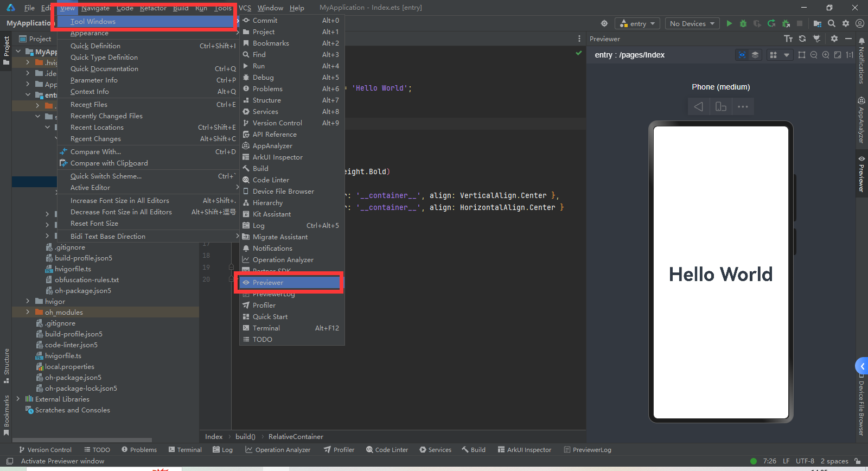This screenshot has width=868, height=471.
Task: Toggle the Structure side tool window tab
Action: tap(7, 366)
